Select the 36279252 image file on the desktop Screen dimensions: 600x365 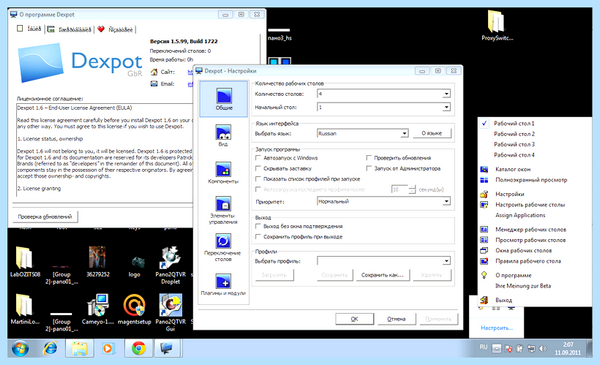(98, 261)
